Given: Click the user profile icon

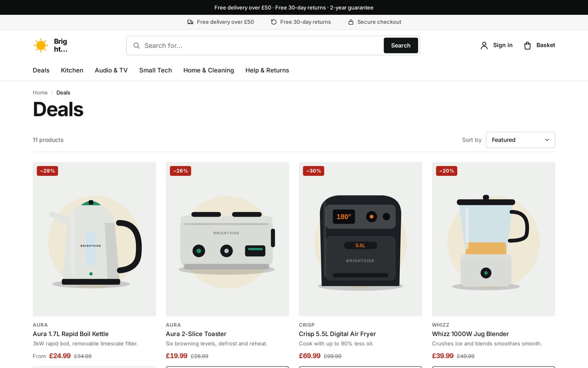Looking at the screenshot, I should [484, 45].
